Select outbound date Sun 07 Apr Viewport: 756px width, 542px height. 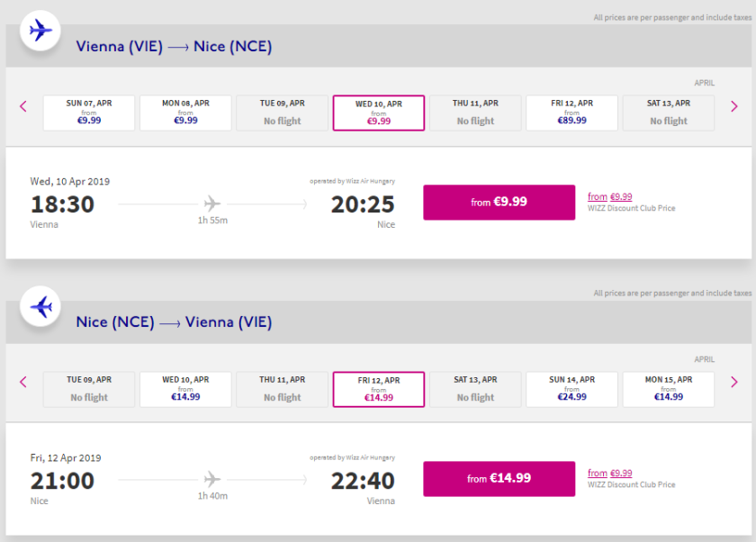click(89, 113)
